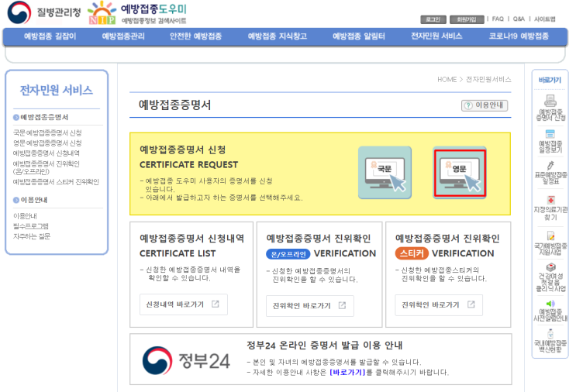Click external link icon on 신청내역 바로가기
Image resolution: width=576 pixels, height=392 pixels.
[216, 304]
